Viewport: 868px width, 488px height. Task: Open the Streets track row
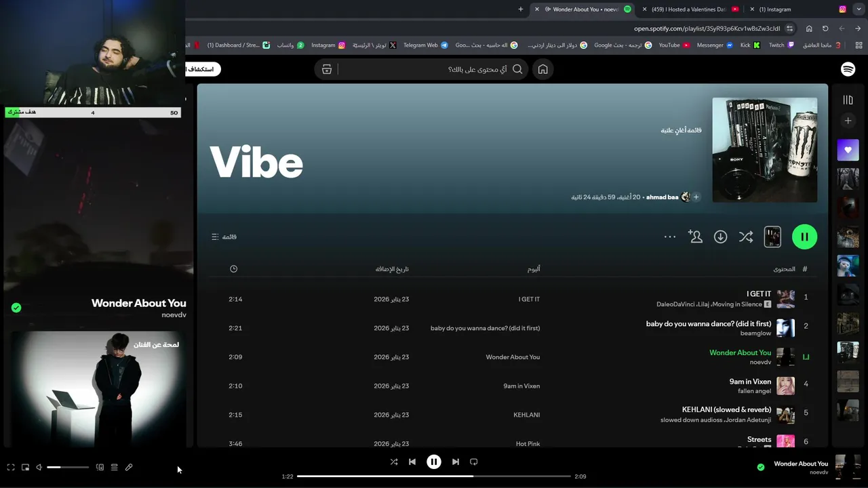pos(512,439)
